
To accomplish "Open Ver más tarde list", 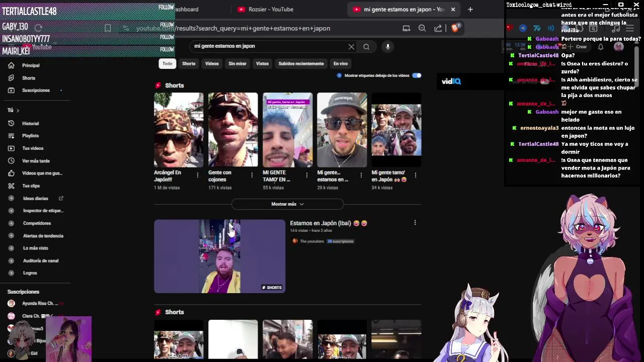I will (36, 161).
